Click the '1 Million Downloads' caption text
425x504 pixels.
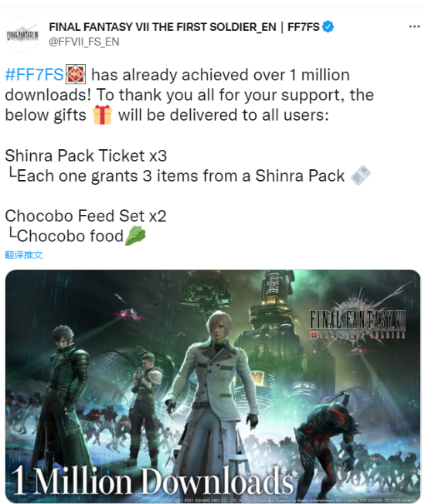pyautogui.click(x=152, y=480)
